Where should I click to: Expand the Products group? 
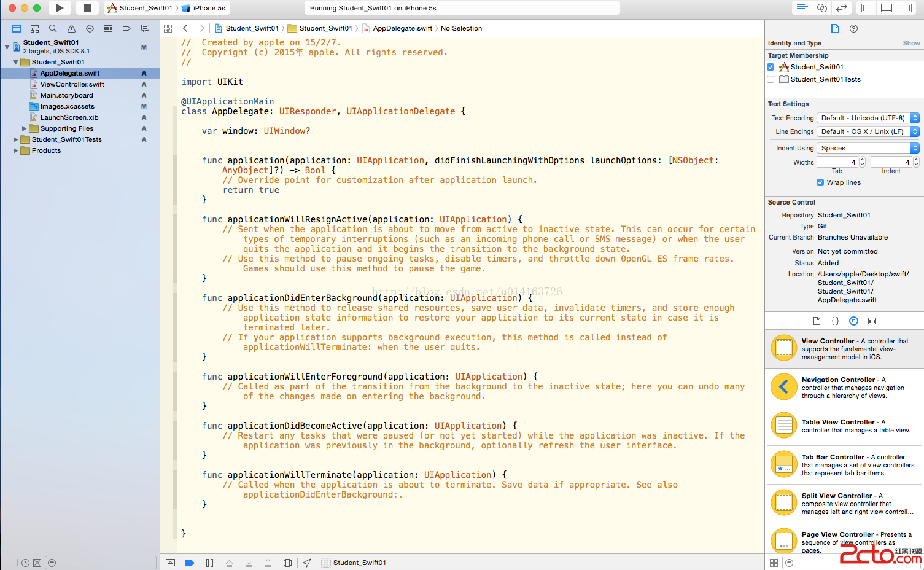coord(16,150)
